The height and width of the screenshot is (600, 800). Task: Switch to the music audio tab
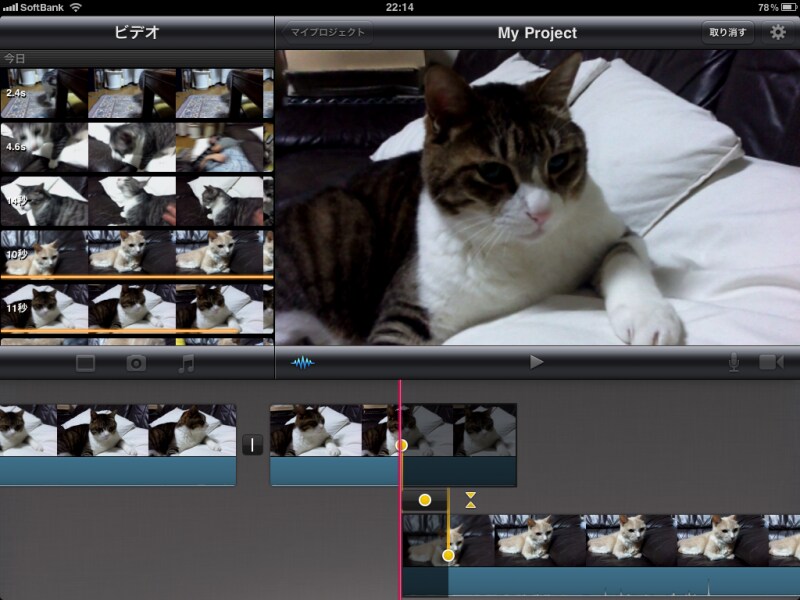pos(186,363)
